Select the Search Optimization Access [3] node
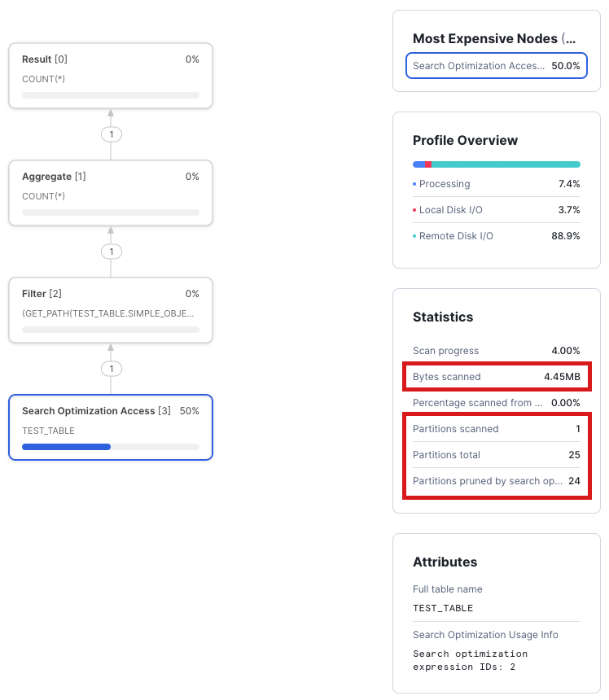609x700 pixels. click(x=111, y=427)
